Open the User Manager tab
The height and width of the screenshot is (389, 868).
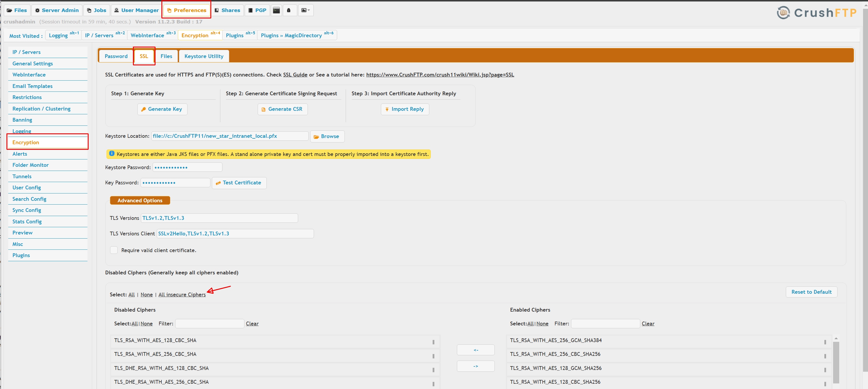coord(136,10)
